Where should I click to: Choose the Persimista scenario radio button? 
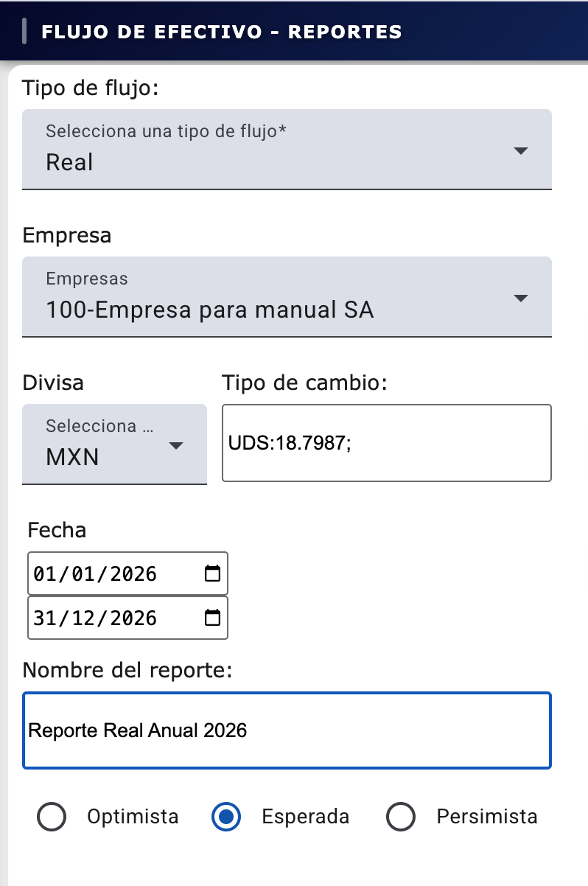(401, 817)
